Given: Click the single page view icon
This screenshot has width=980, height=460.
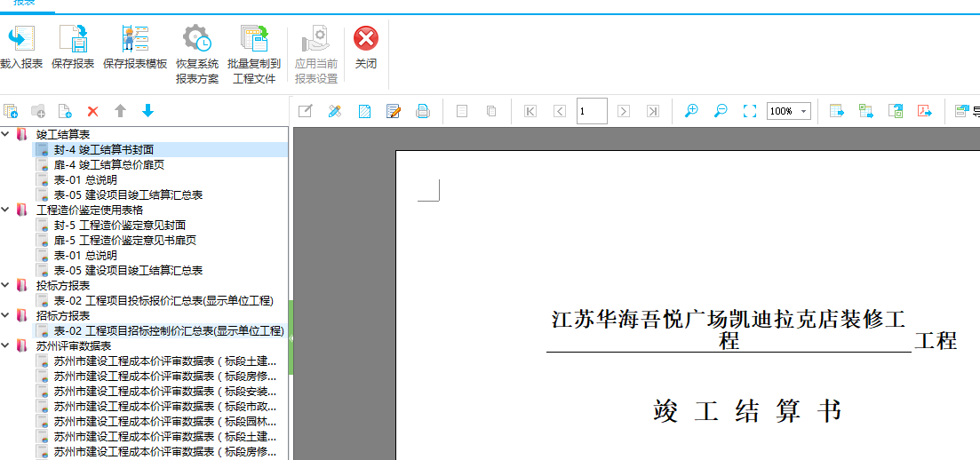Looking at the screenshot, I should tap(462, 111).
